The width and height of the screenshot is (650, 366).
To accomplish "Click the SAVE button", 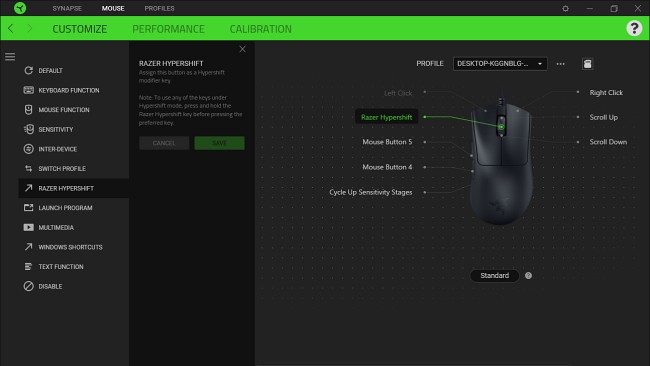I will (219, 143).
